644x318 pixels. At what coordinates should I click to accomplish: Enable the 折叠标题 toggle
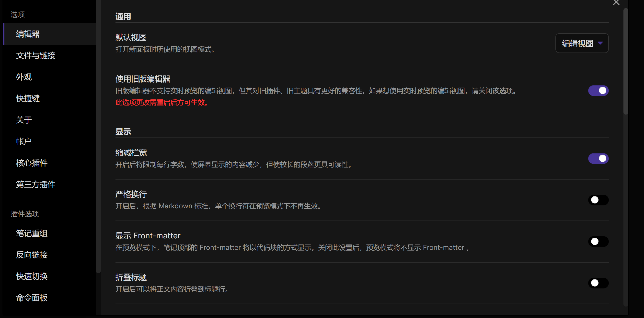[598, 283]
